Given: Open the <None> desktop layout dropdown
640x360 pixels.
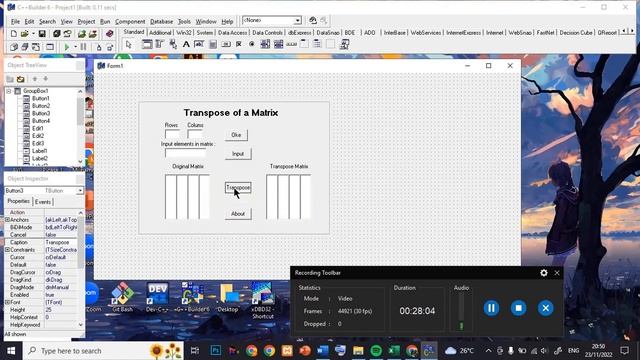Looking at the screenshot, I should (298, 20).
